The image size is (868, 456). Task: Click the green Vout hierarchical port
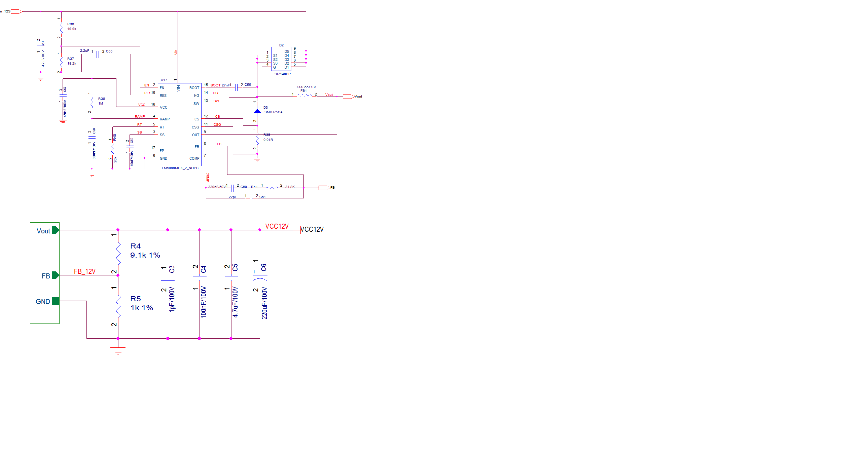(56, 230)
